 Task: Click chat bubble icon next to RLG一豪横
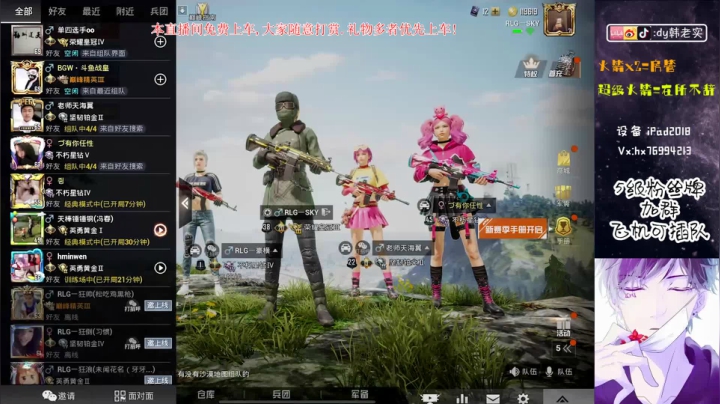pyautogui.click(x=212, y=251)
